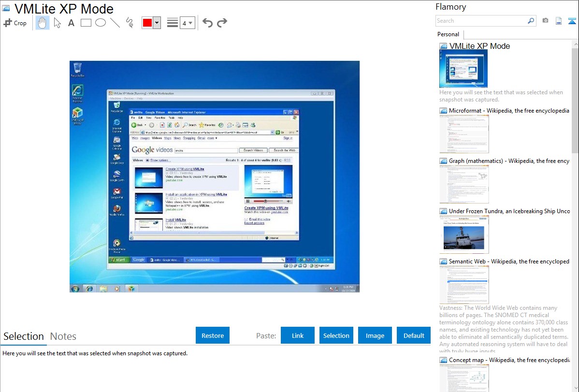The image size is (579, 392).
Task: Activate the hand pan tool
Action: tap(43, 23)
